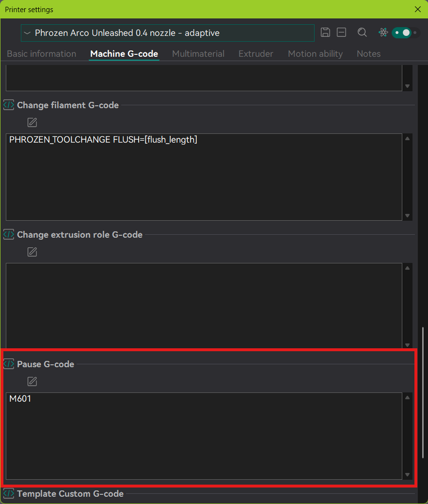Go to the Extruder tab
The width and height of the screenshot is (428, 504).
pos(255,54)
